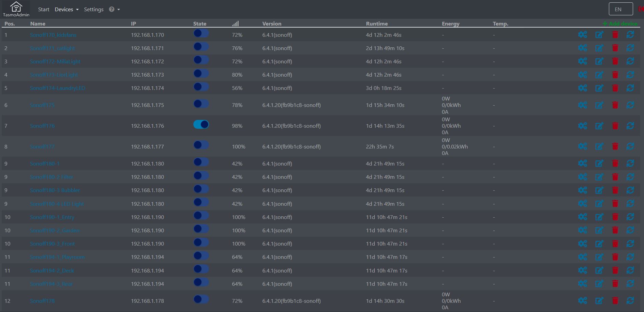The width and height of the screenshot is (644, 312).
Task: Edit the Sonoff171_catlight device entry
Action: point(599,48)
